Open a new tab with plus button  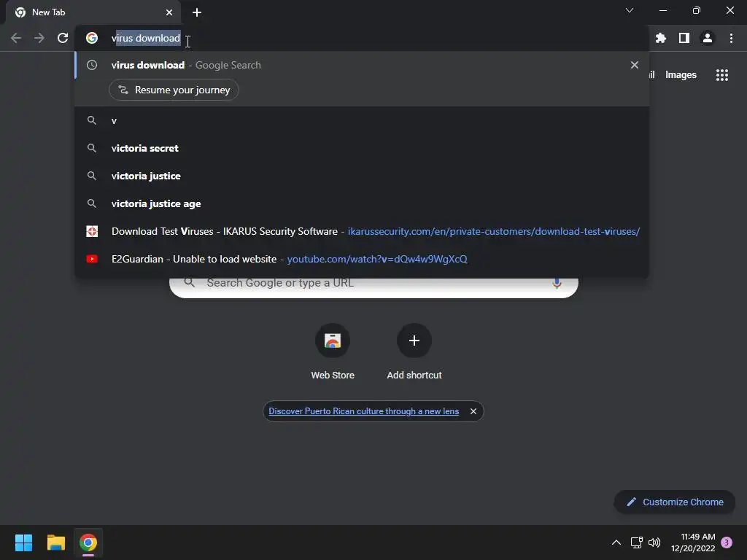pyautogui.click(x=197, y=12)
